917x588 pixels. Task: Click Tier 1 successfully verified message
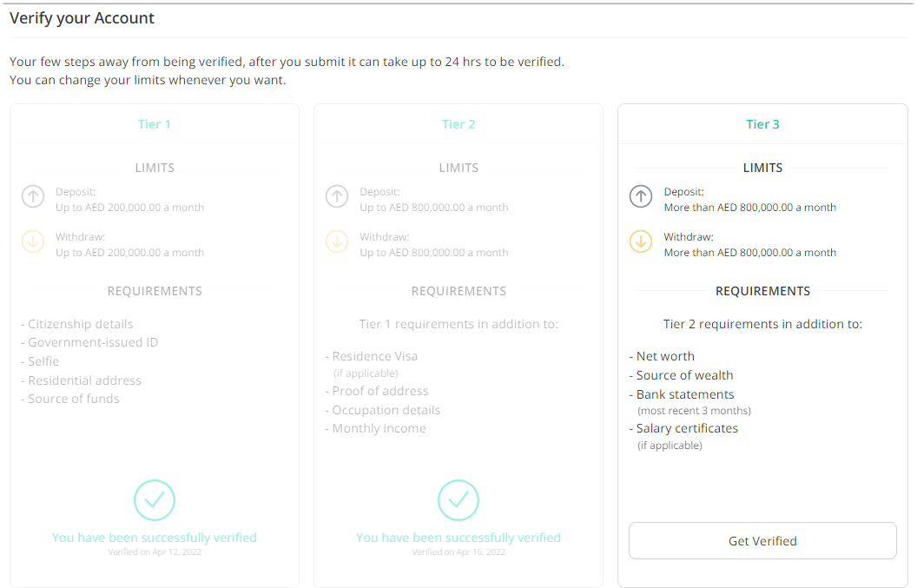[x=155, y=538]
